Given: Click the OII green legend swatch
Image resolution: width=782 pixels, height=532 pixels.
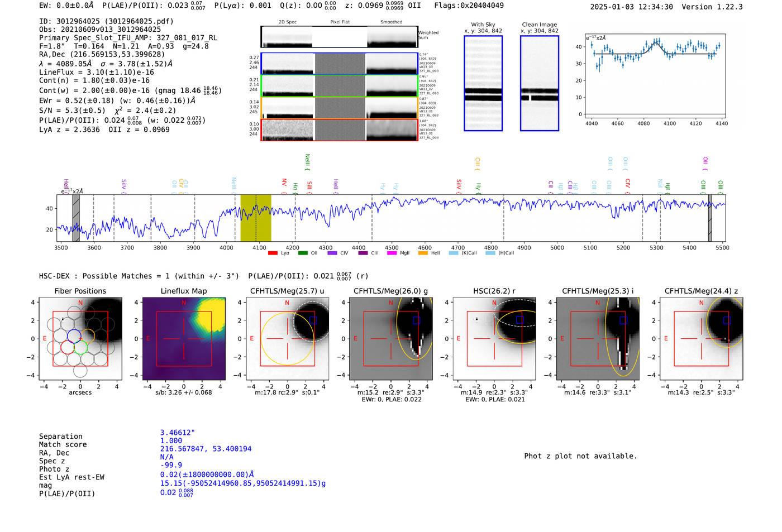Looking at the screenshot, I should click(x=303, y=253).
